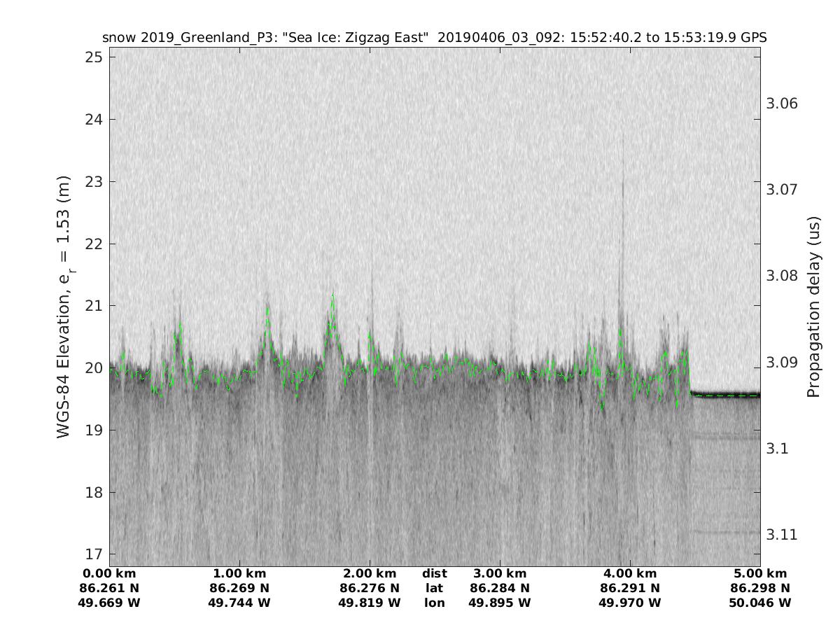840x630 pixels.
Task: Click the 25 elevation tick label
Action: (x=95, y=57)
